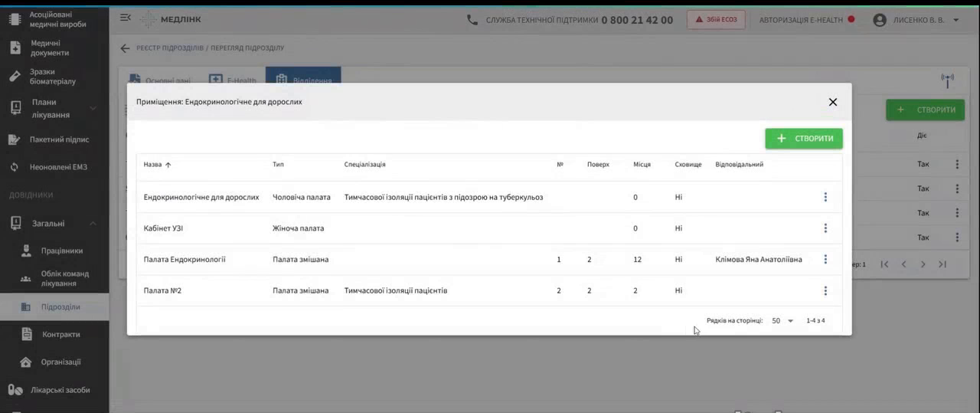Open the hamburger menu next to Медлінк logo
This screenshot has width=980, height=413.
(x=126, y=18)
